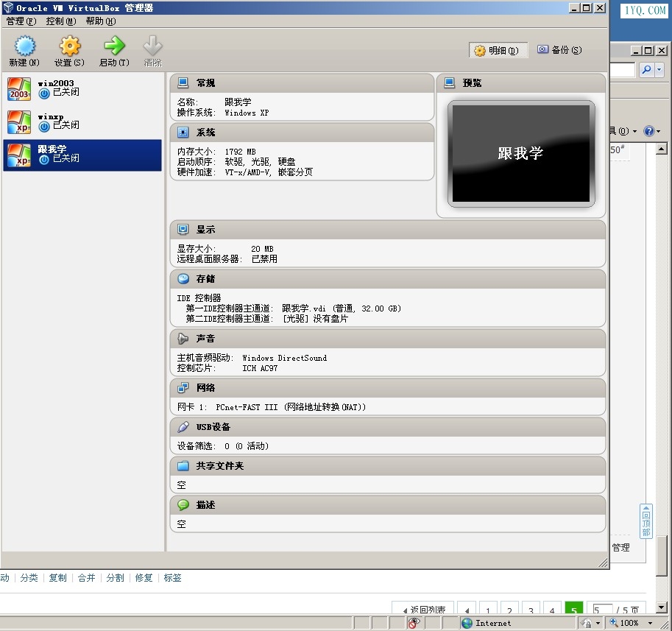672x631 pixels.
Task: Click the browser scrollbar up arrow
Action: point(661,149)
